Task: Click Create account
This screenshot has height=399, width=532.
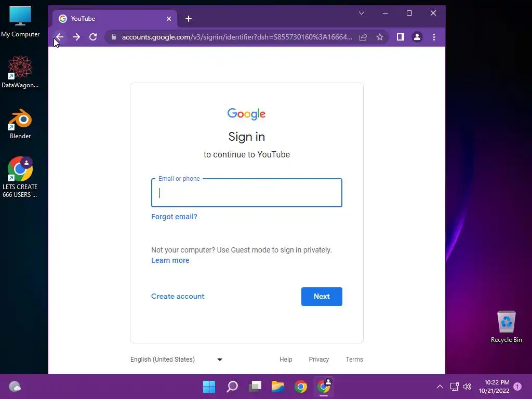Action: click(178, 296)
